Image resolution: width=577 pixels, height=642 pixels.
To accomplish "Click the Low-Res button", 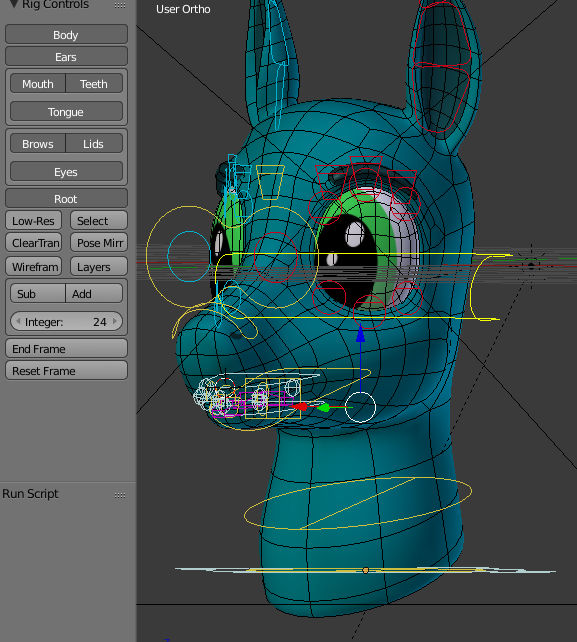I will (x=34, y=221).
